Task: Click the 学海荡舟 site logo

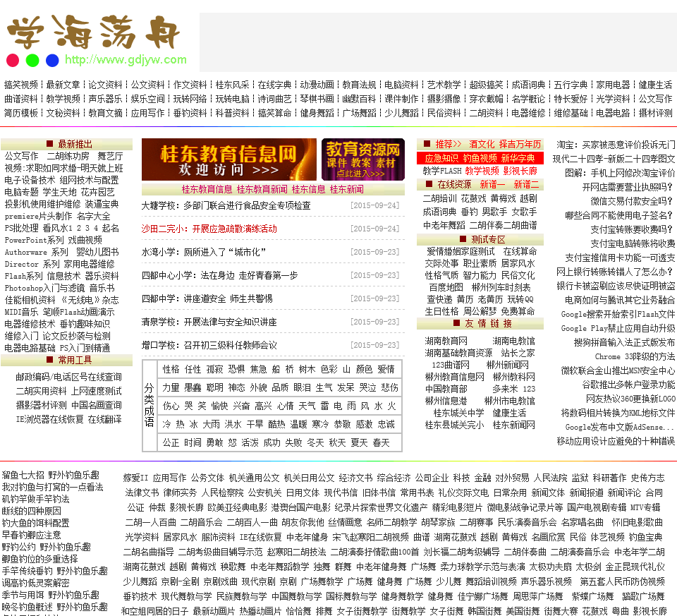Action: tap(93, 32)
